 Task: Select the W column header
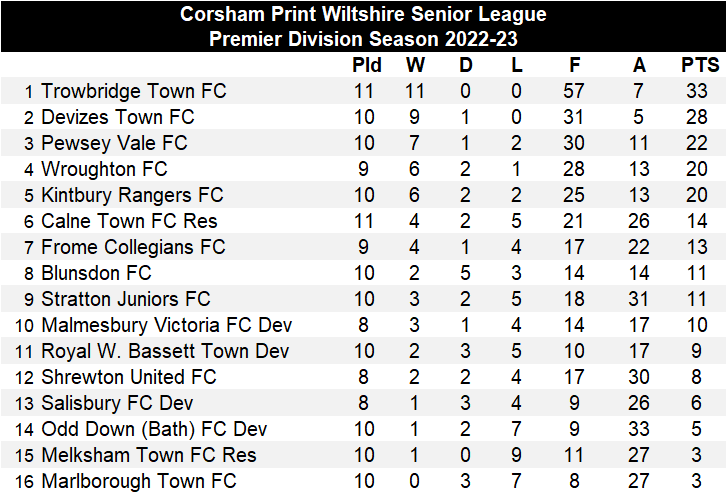[415, 66]
